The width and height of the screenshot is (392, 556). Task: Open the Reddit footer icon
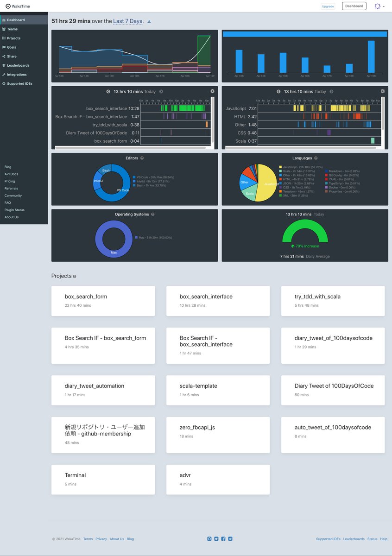click(x=230, y=539)
